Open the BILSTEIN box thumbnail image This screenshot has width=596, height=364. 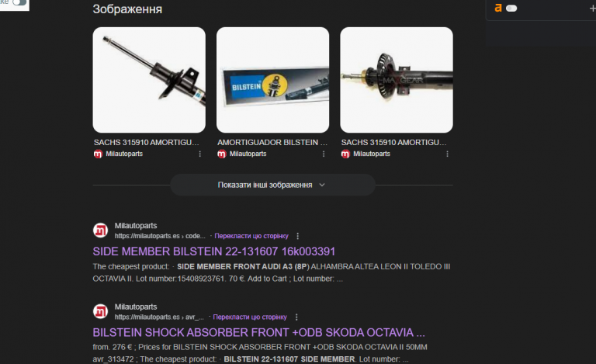272,80
